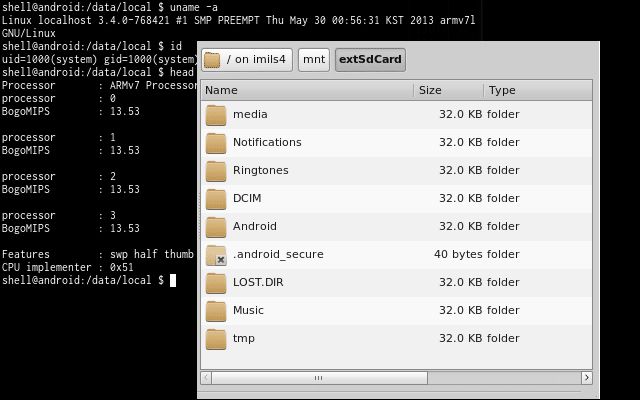The height and width of the screenshot is (400, 640).
Task: Click the locked .android_secure folder icon
Action: pyautogui.click(x=216, y=255)
